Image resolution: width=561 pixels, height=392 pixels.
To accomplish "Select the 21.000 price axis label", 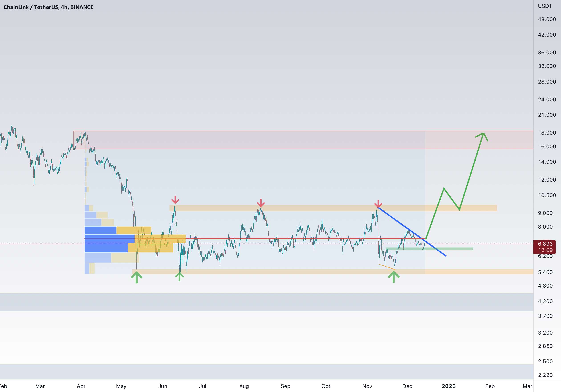I will 547,115.
